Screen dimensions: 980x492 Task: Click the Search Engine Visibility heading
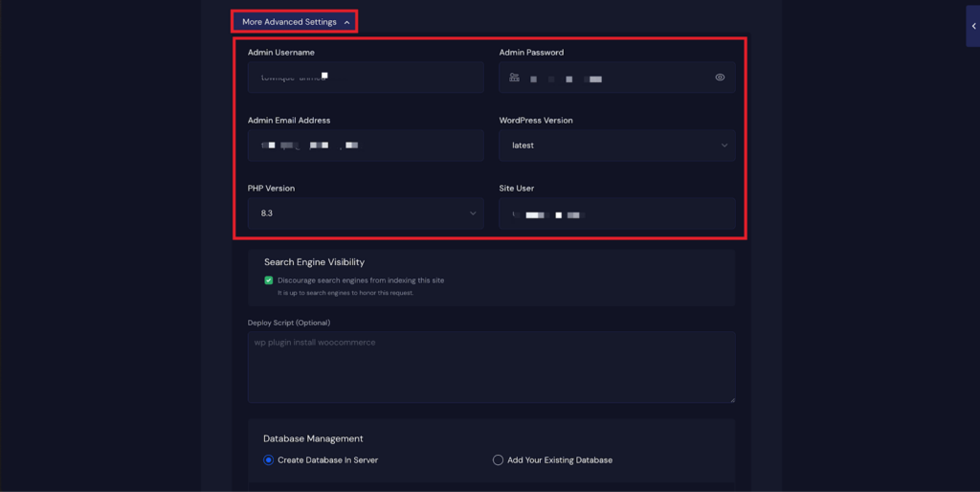(314, 262)
